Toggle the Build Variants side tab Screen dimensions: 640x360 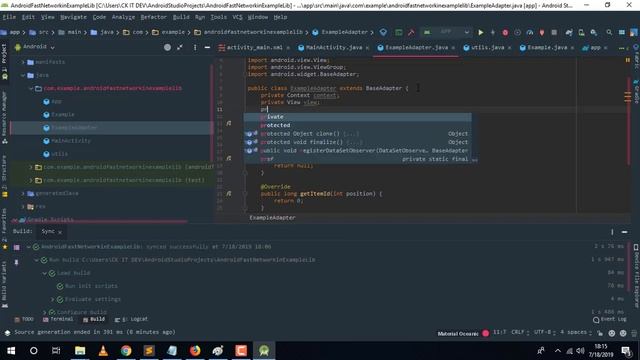4,284
